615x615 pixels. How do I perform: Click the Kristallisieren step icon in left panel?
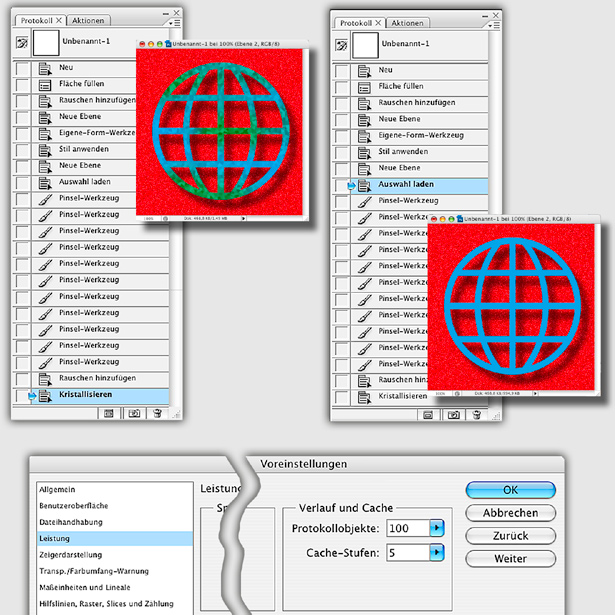coord(45,396)
